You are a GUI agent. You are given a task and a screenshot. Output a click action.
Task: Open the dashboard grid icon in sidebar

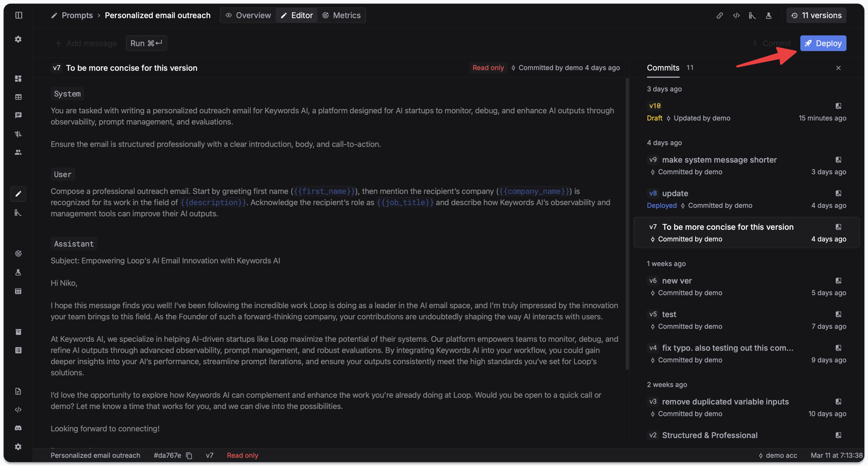pos(18,78)
